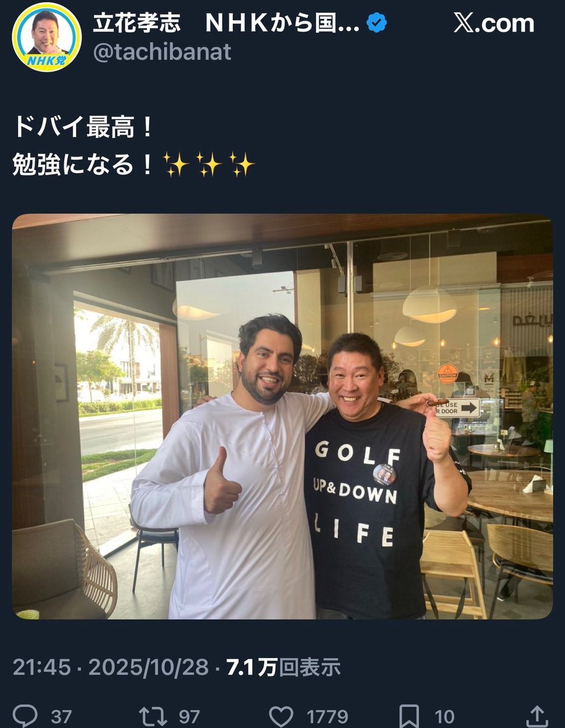Show the 1779 likes count
Screen dimensions: 565x728
pyautogui.click(x=327, y=716)
